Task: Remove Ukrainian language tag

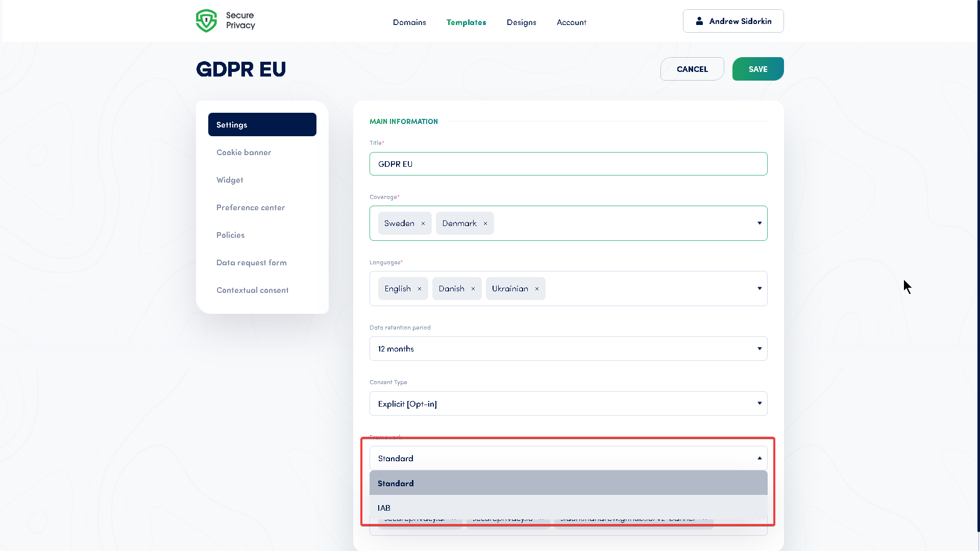Action: tap(537, 289)
